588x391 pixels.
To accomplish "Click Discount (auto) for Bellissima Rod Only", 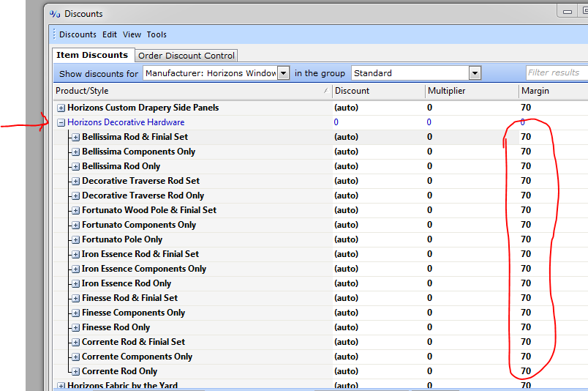I will click(x=346, y=166).
